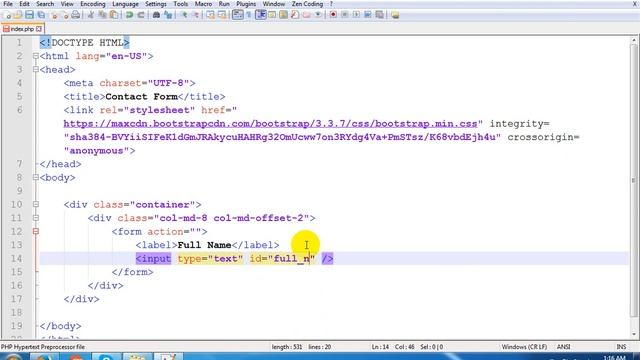Image resolution: width=640 pixels, height=360 pixels.
Task: Click 'PHP Hypertext Preprocessor file' status text
Action: (x=43, y=347)
